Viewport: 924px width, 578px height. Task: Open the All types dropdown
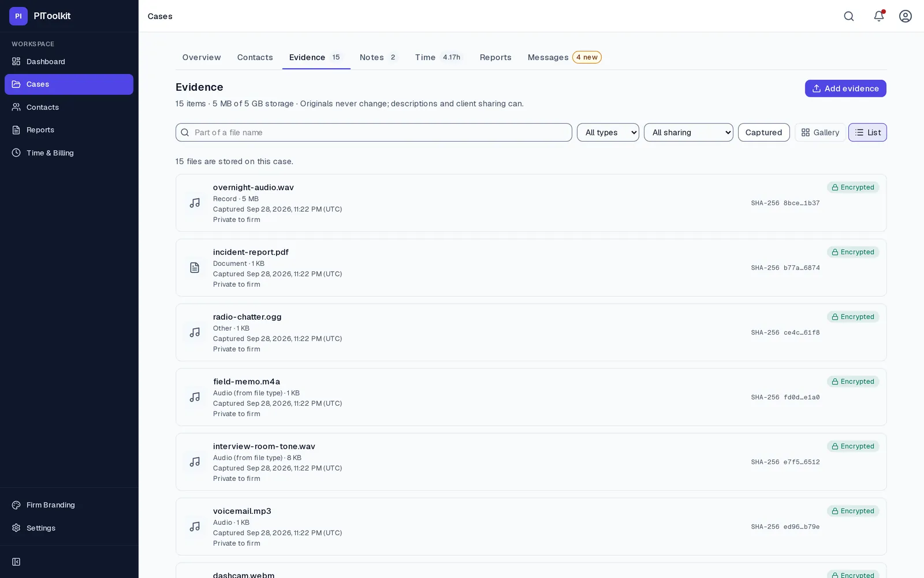coord(608,132)
